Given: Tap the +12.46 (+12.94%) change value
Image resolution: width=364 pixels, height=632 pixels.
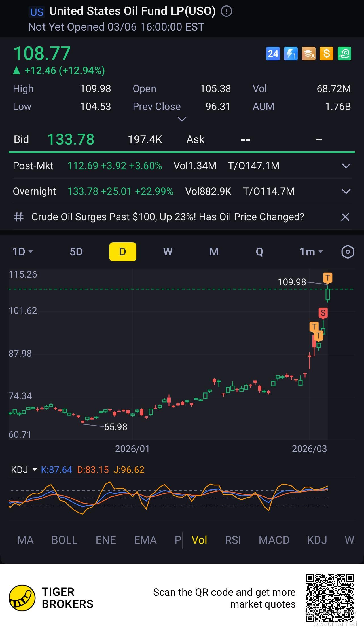Looking at the screenshot, I should click(x=65, y=71).
